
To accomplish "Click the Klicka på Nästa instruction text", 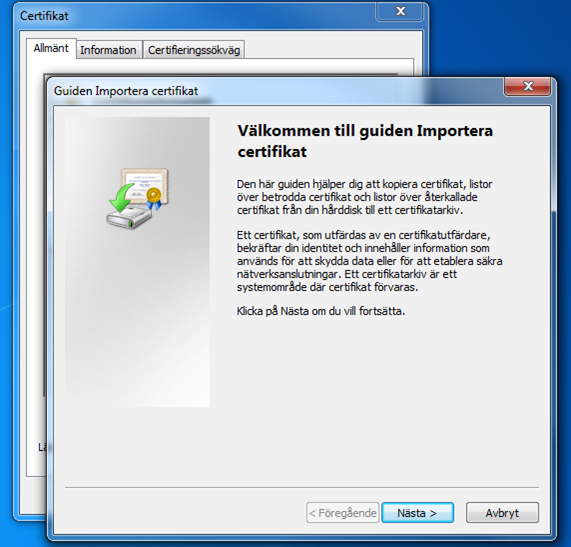I will pyautogui.click(x=321, y=311).
